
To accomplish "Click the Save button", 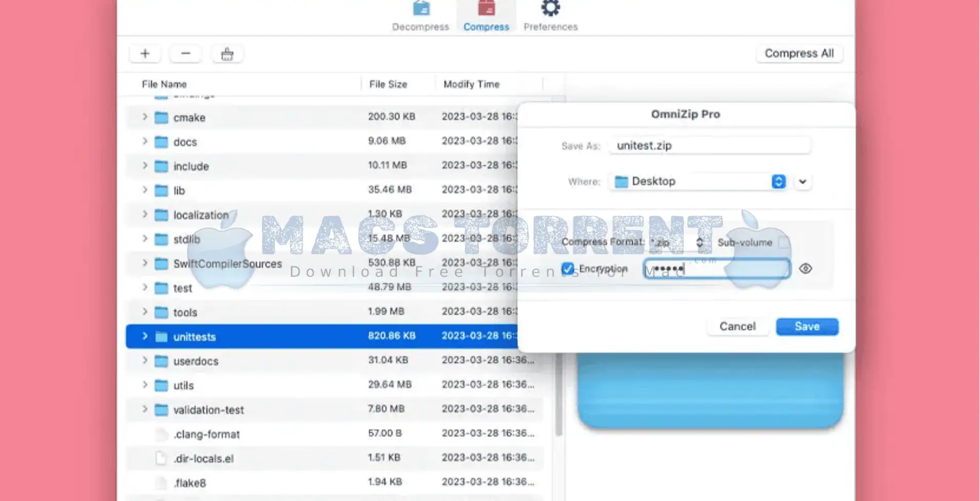I will (x=807, y=326).
